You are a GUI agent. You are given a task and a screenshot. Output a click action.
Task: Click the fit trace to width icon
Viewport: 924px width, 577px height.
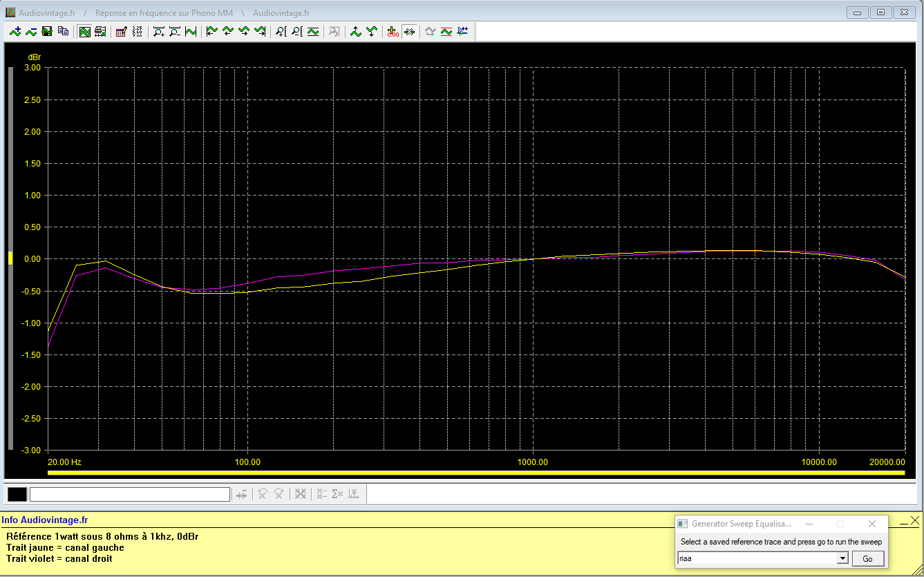(190, 31)
